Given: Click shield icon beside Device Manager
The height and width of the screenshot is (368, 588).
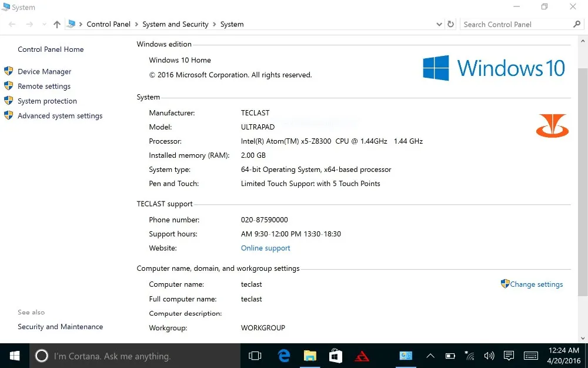Looking at the screenshot, I should click(9, 71).
